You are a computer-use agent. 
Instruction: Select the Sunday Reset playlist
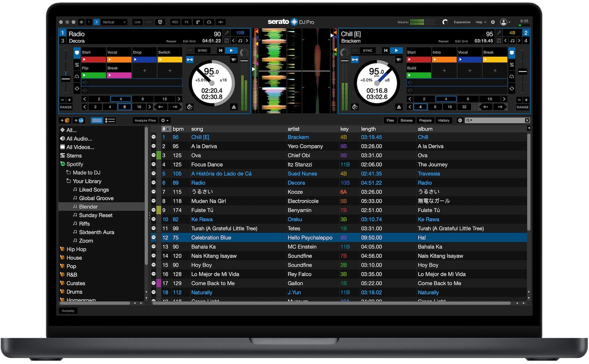95,215
